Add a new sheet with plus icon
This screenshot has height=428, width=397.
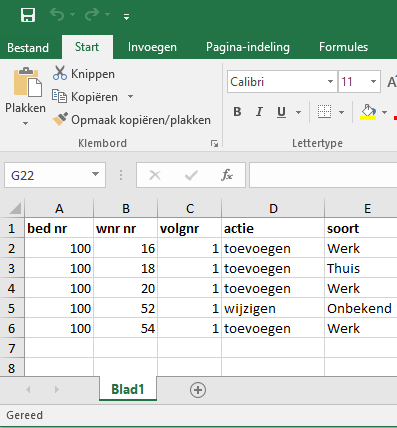pos(198,390)
